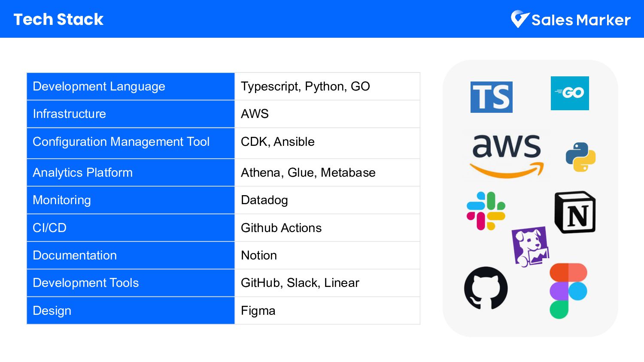This screenshot has height=362, width=644.
Task: Click the GitHub Octocat logo
Action: tap(486, 288)
